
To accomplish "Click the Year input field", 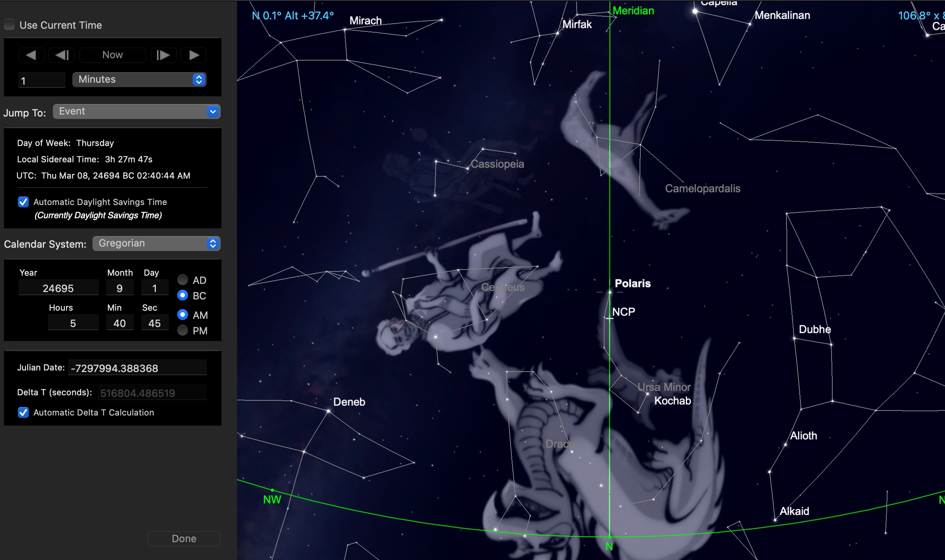I will pos(58,288).
